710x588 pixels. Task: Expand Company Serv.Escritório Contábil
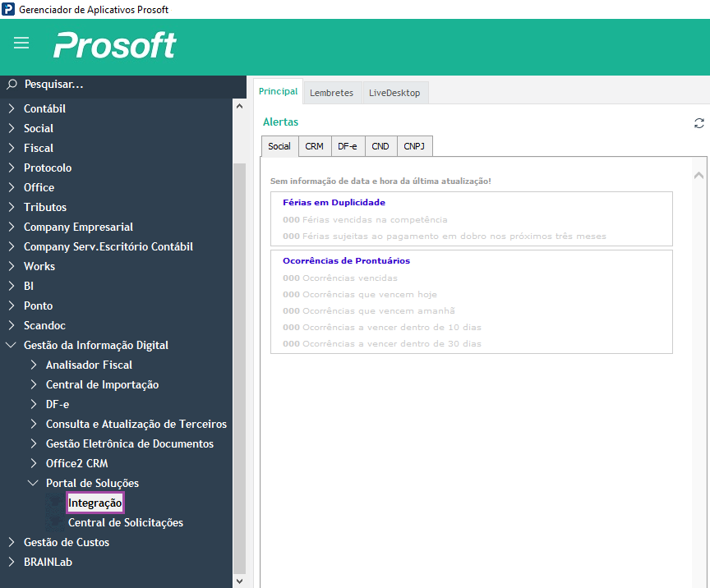(x=12, y=246)
